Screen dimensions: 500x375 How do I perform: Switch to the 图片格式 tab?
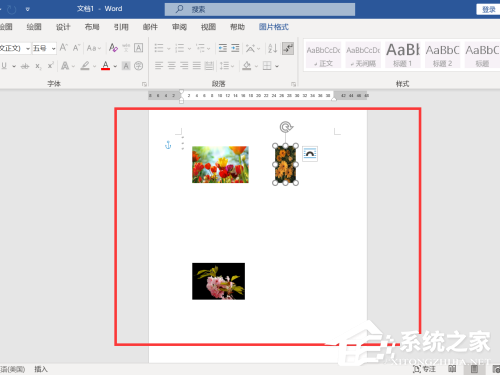click(274, 27)
